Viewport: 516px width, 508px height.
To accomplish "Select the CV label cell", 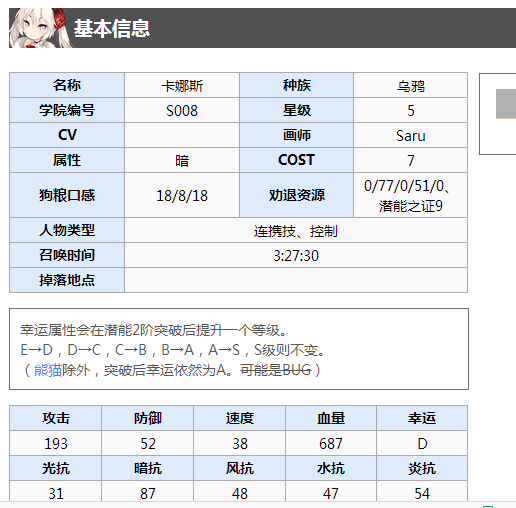I will pos(67,135).
